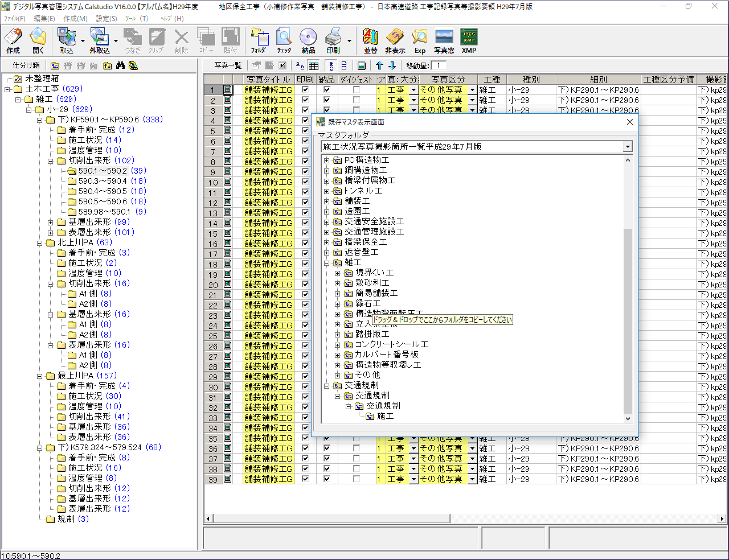Expand the 基層出来形 (99) node
Image resolution: width=729 pixels, height=560 pixels.
pyautogui.click(x=51, y=222)
